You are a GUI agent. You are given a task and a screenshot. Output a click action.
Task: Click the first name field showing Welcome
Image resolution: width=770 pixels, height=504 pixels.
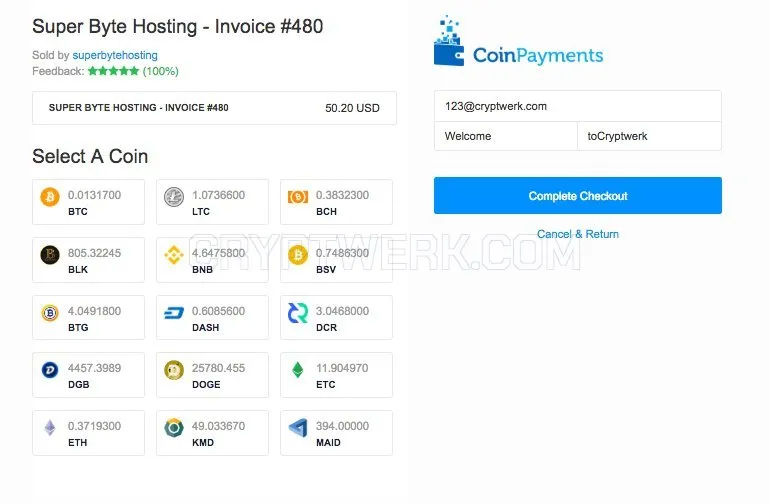506,136
